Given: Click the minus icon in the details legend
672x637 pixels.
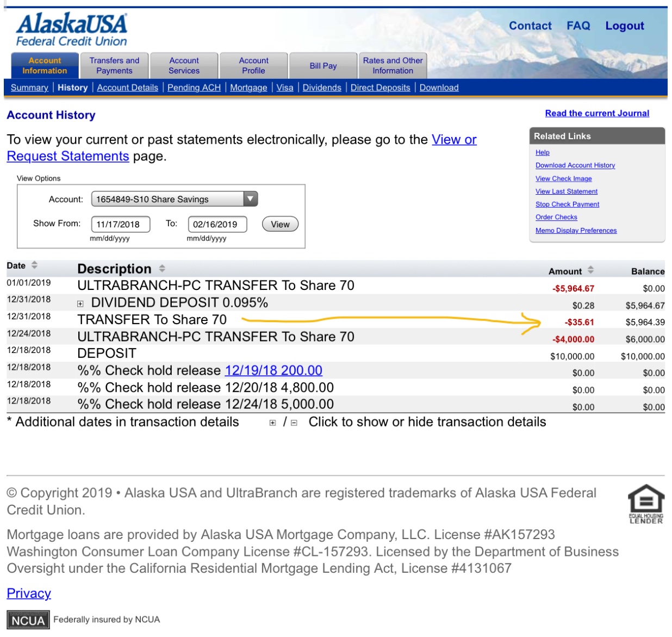Looking at the screenshot, I should [294, 423].
